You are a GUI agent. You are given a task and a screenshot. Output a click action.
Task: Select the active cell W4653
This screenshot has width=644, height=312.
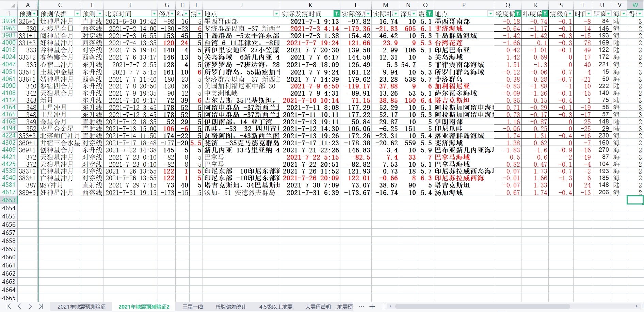(635, 200)
